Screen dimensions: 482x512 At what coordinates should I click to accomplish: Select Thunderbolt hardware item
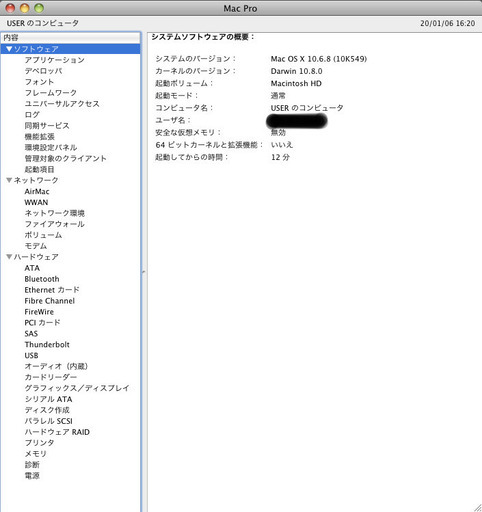[47, 344]
